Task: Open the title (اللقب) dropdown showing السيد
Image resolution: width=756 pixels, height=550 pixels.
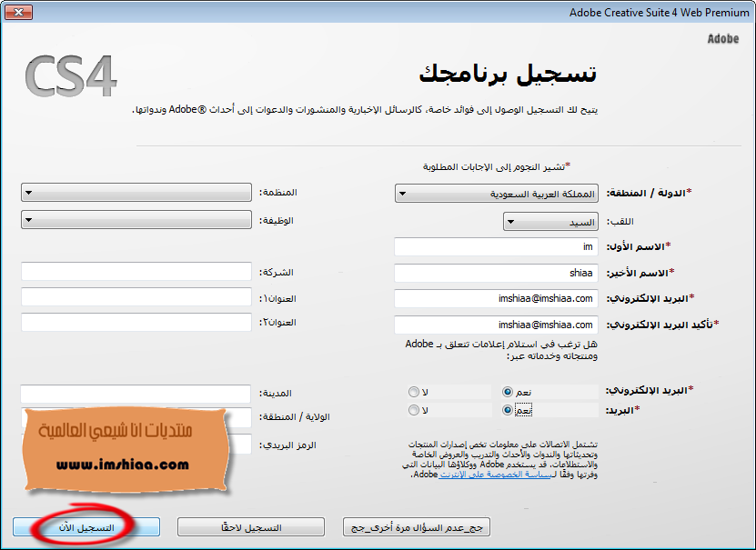Action: click(550, 222)
